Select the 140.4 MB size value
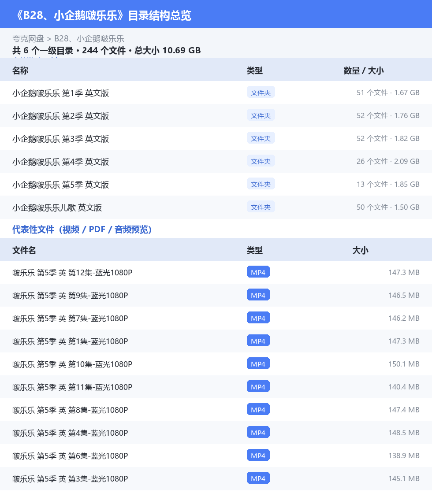432x504 pixels. click(404, 387)
